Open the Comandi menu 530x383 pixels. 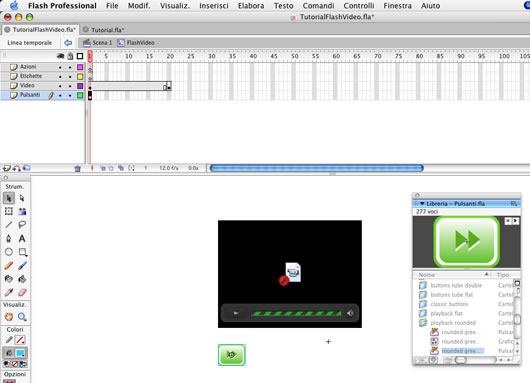pyautogui.click(x=318, y=6)
